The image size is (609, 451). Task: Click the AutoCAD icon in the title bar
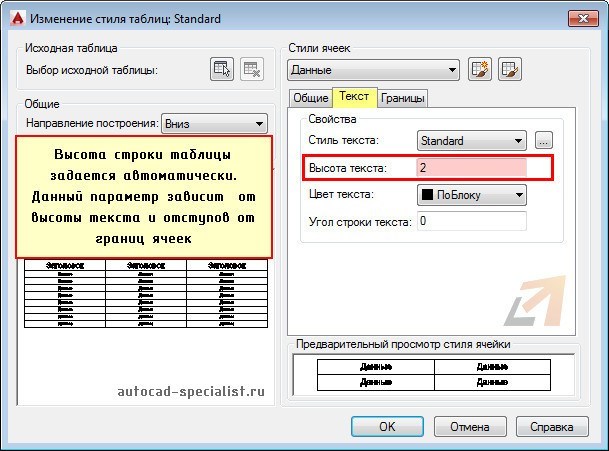coord(15,17)
